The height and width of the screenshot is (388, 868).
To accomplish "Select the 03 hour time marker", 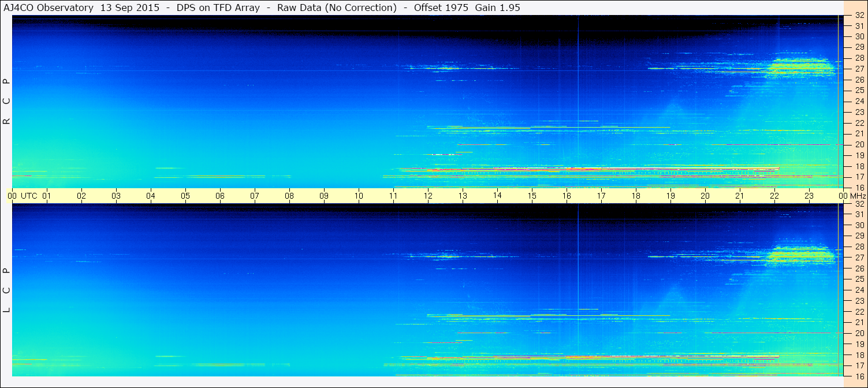I will (116, 196).
